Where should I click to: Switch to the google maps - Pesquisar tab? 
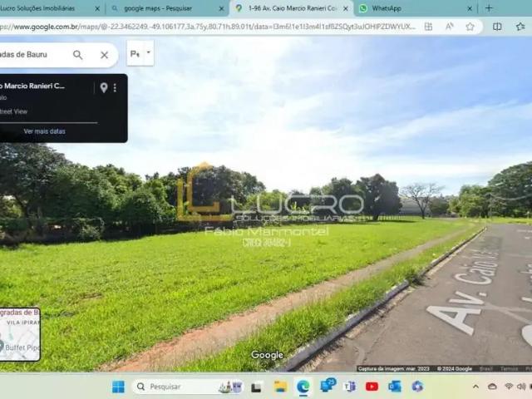162,8
